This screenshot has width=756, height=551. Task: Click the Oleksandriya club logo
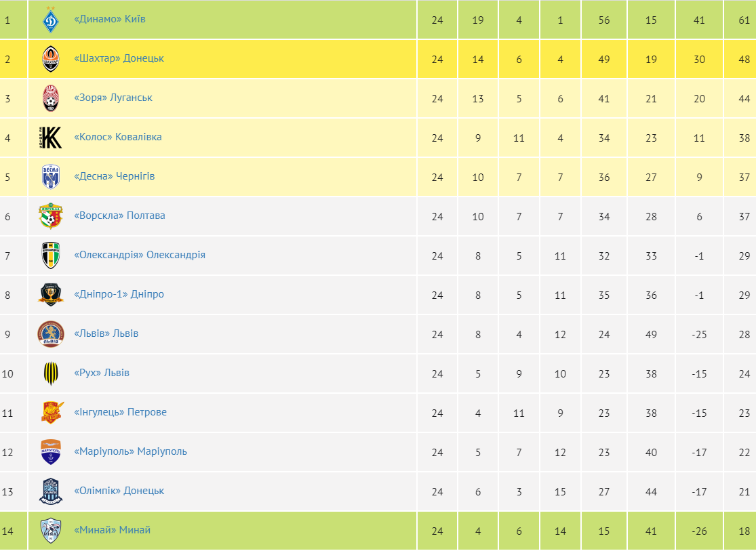[x=51, y=256]
